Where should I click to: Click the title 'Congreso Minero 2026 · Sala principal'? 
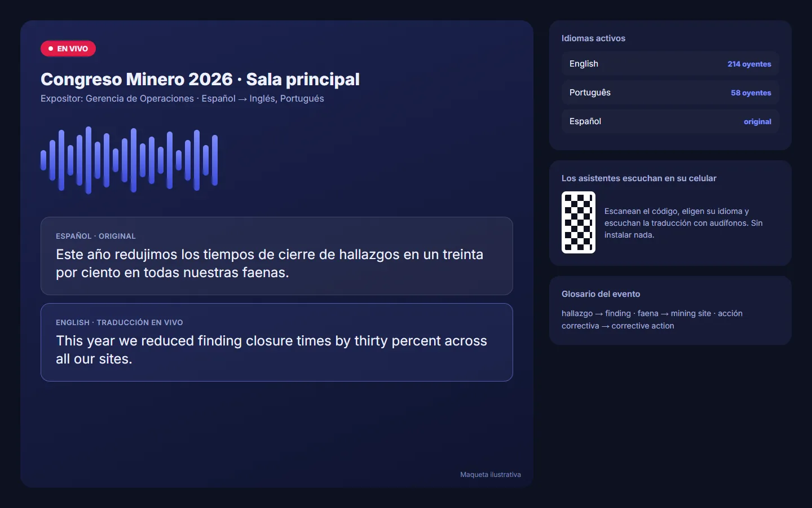200,80
